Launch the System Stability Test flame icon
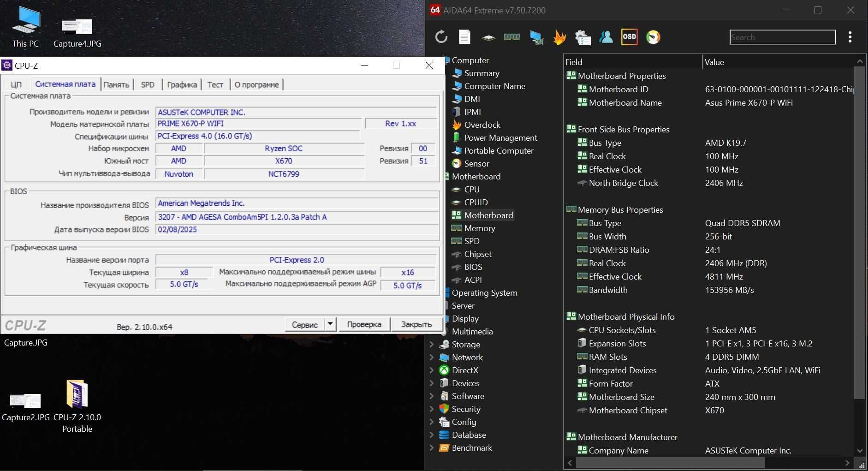868x471 pixels. tap(559, 37)
